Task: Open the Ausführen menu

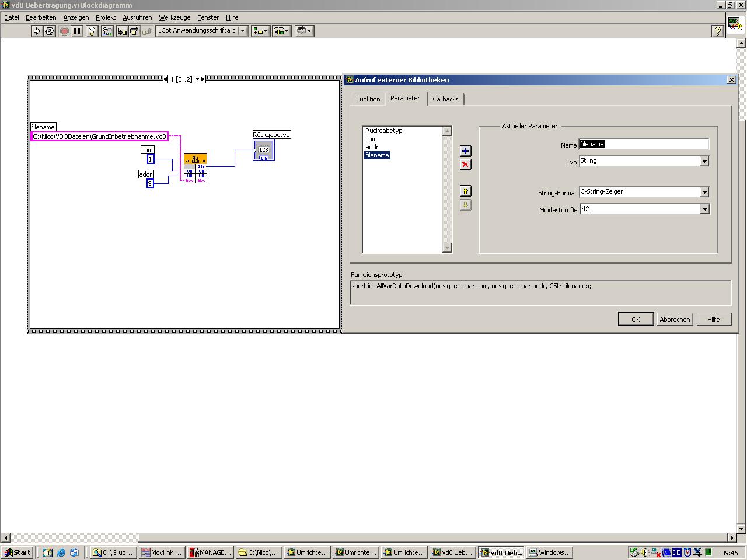Action: tap(137, 17)
